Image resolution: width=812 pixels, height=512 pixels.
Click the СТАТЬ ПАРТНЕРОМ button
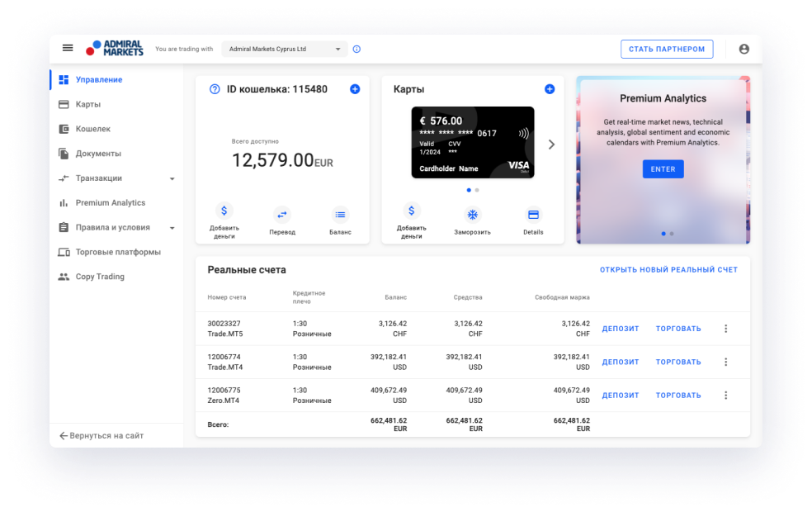(x=667, y=50)
